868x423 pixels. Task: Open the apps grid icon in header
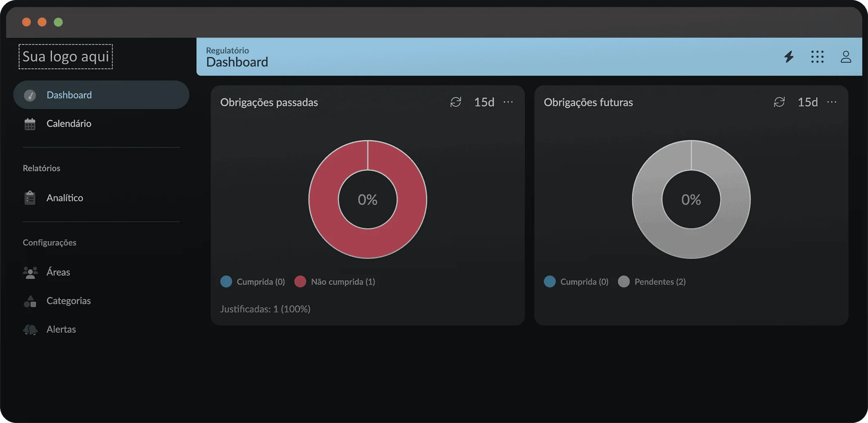coord(817,57)
